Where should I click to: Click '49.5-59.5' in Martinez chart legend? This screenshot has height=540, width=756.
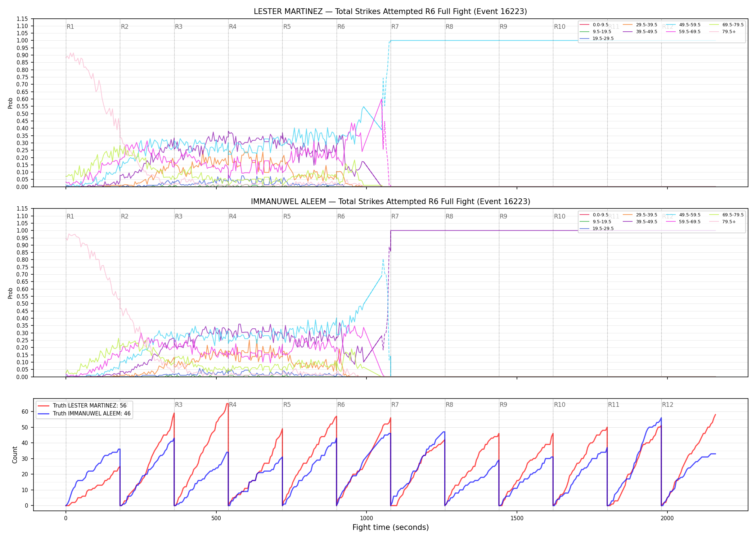[690, 25]
